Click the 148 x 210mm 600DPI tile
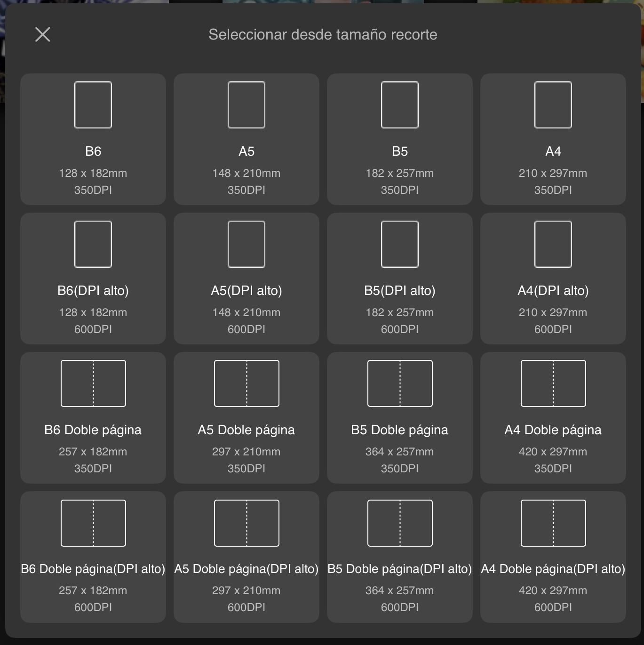 [x=246, y=279]
